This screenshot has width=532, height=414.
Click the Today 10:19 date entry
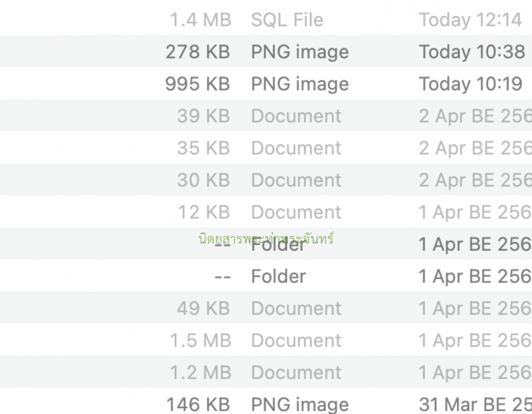pos(471,84)
